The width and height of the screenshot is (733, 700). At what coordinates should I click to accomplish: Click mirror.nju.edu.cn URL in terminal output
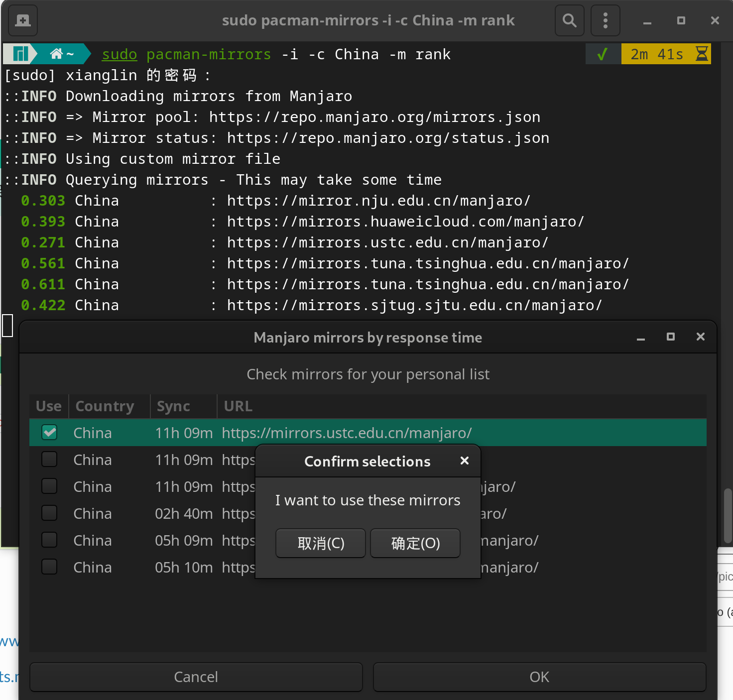[378, 201]
